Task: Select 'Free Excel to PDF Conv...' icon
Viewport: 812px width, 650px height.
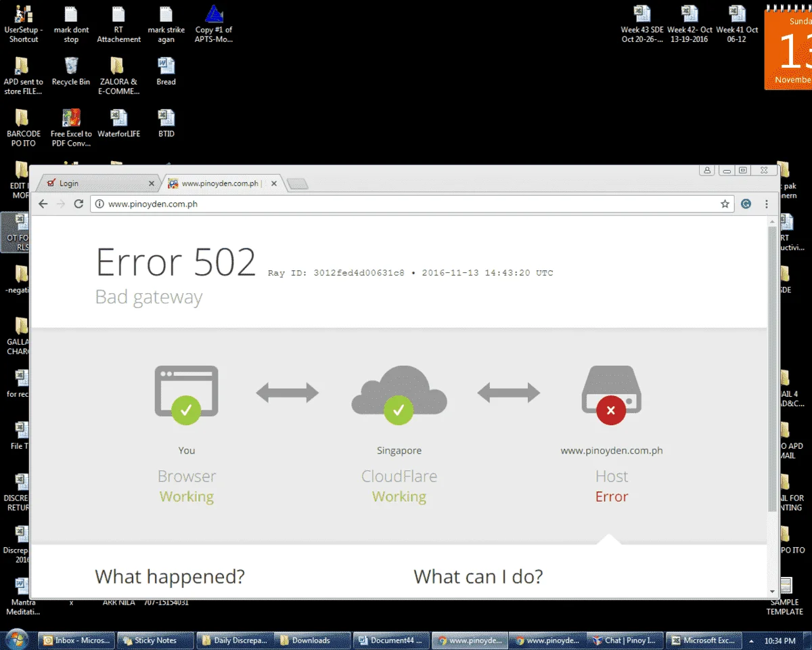Action: [71, 128]
